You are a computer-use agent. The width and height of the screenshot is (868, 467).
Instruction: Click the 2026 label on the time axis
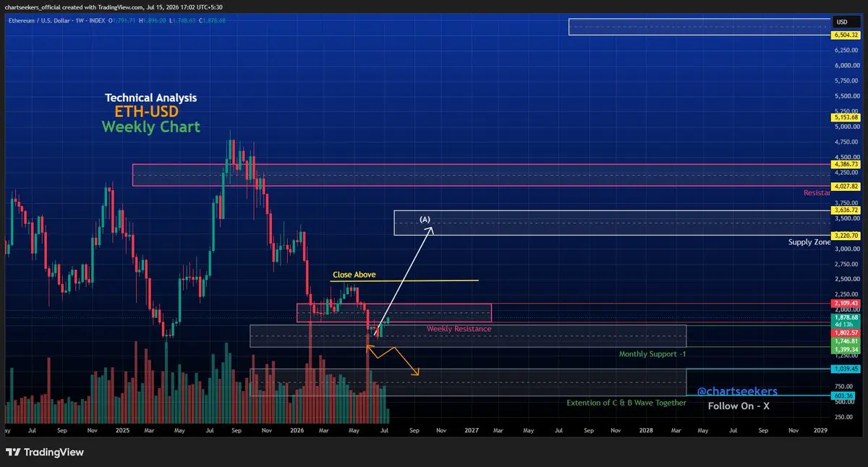click(x=297, y=430)
